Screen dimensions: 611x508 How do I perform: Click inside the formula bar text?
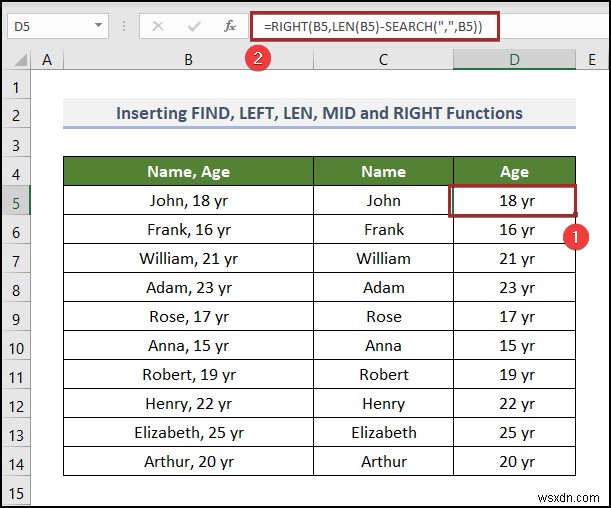pyautogui.click(x=373, y=26)
